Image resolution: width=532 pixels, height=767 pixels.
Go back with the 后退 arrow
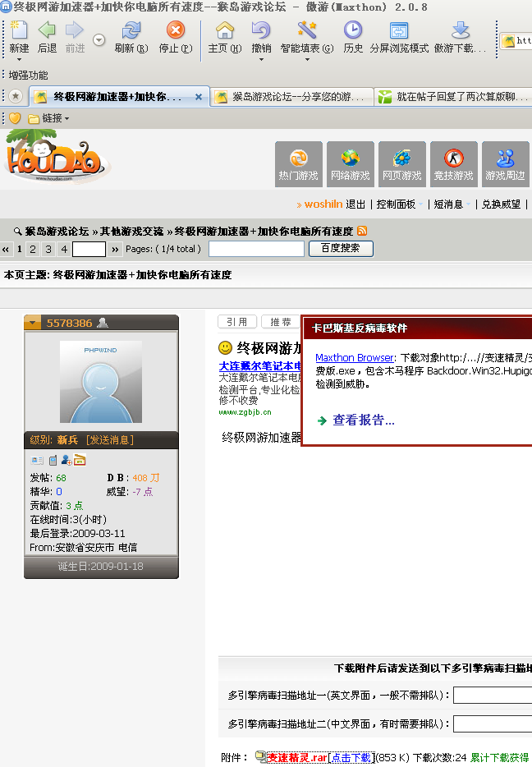[47, 31]
